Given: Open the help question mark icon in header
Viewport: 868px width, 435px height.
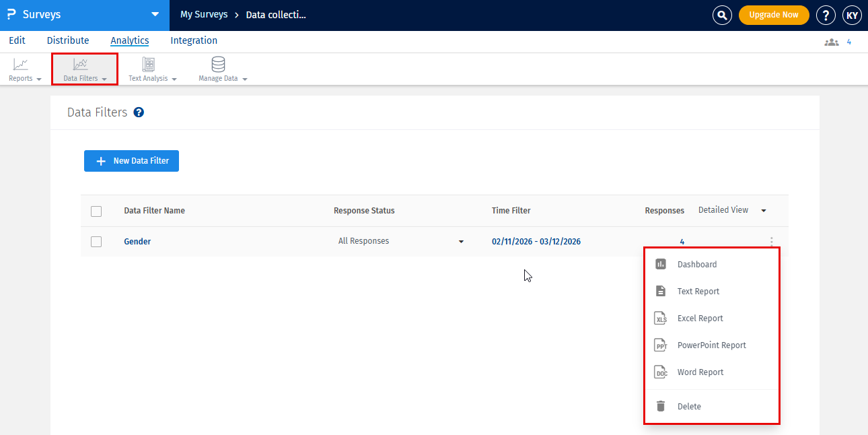Looking at the screenshot, I should [x=826, y=15].
